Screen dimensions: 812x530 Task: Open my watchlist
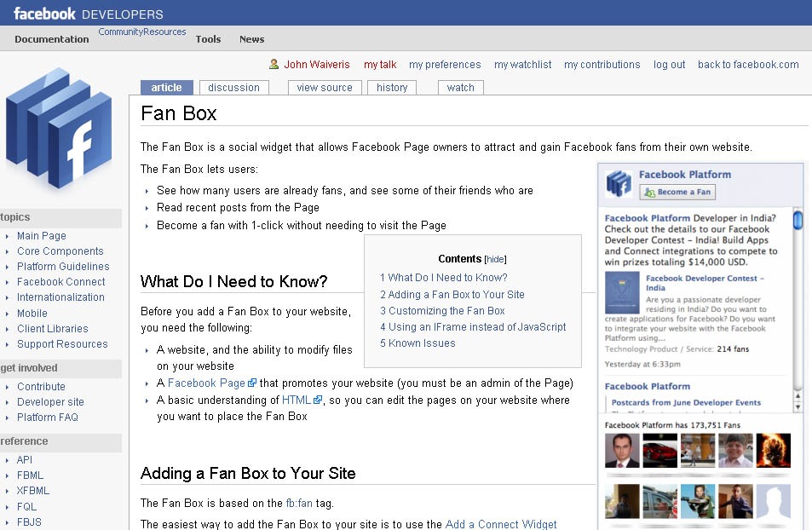(x=522, y=64)
